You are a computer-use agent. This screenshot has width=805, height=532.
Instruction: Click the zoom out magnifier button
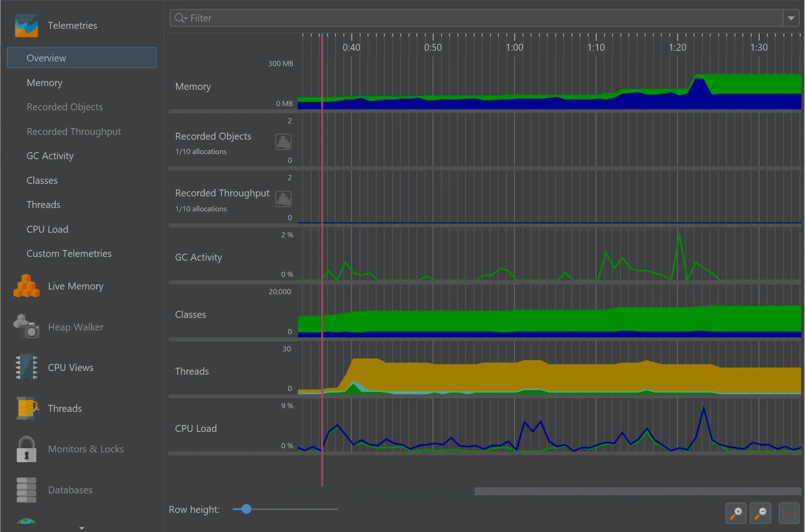pos(761,513)
